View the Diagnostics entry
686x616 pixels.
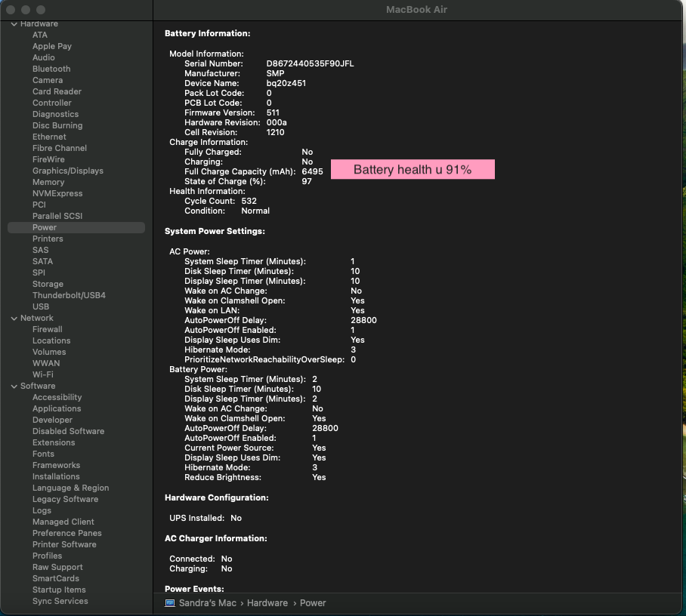pos(56,115)
